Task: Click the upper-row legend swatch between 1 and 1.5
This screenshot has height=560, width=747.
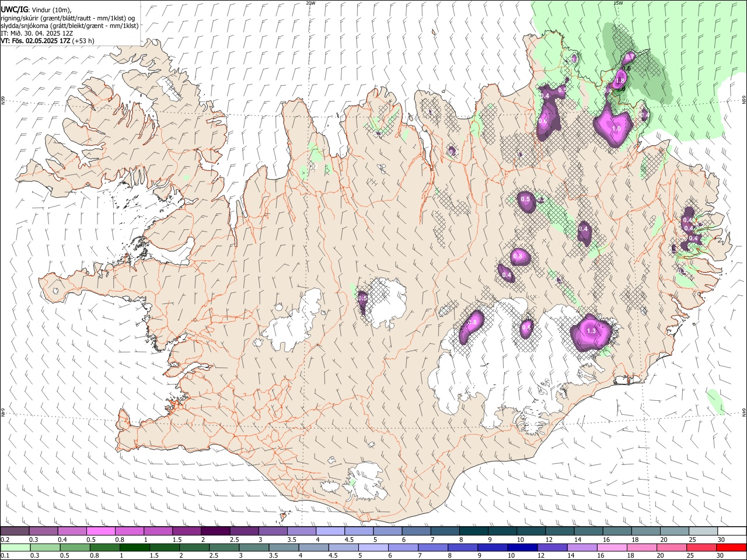Action: point(158,531)
